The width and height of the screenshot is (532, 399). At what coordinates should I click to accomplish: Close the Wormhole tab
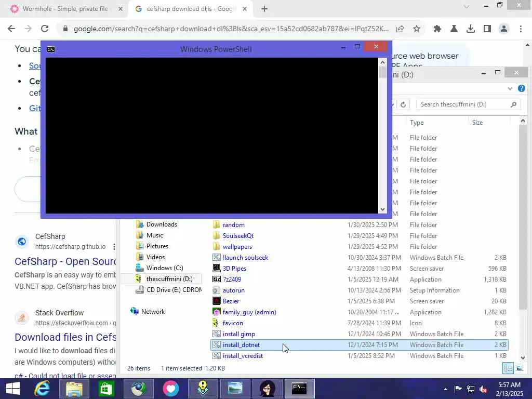[x=120, y=9]
